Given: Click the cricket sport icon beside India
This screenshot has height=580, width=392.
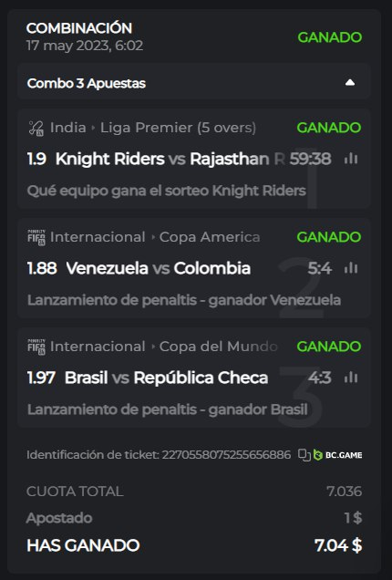Looking at the screenshot, I should [36, 129].
